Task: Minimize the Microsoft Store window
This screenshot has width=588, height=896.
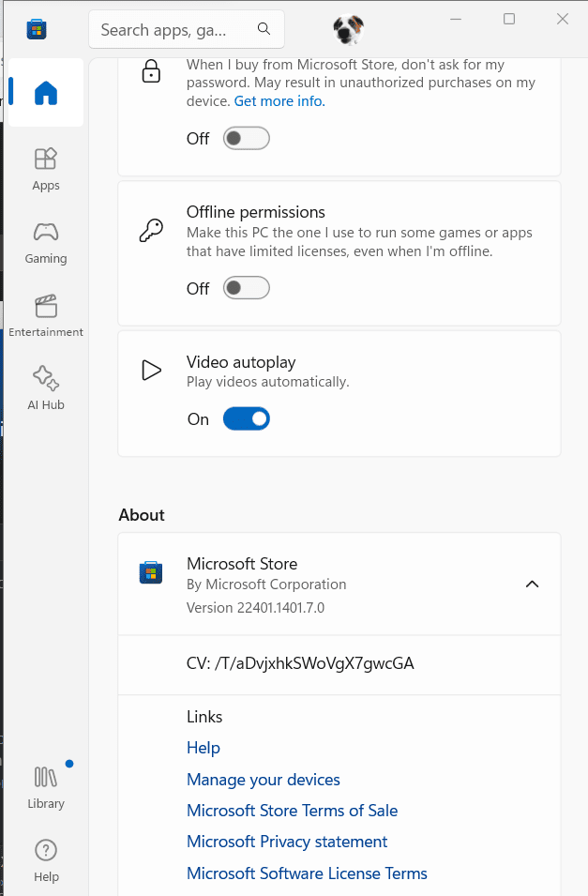Action: click(456, 19)
